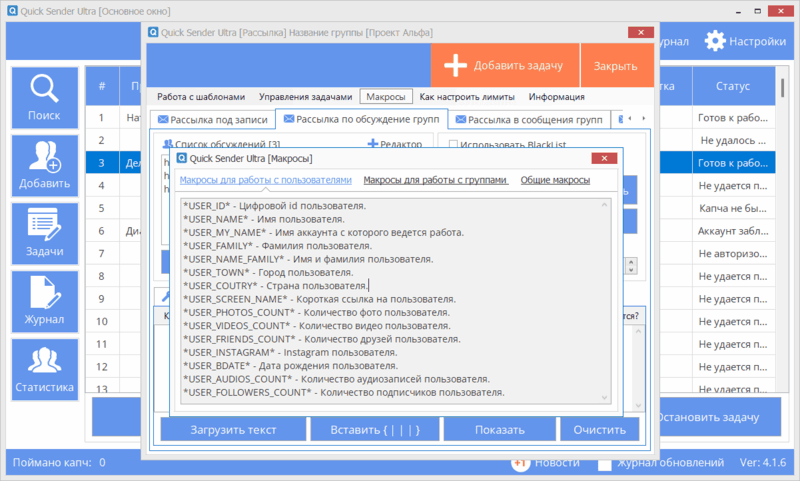Viewport: 800px width, 481px height.
Task: Click Поймано капч: 0 status text
Action: coord(59,463)
